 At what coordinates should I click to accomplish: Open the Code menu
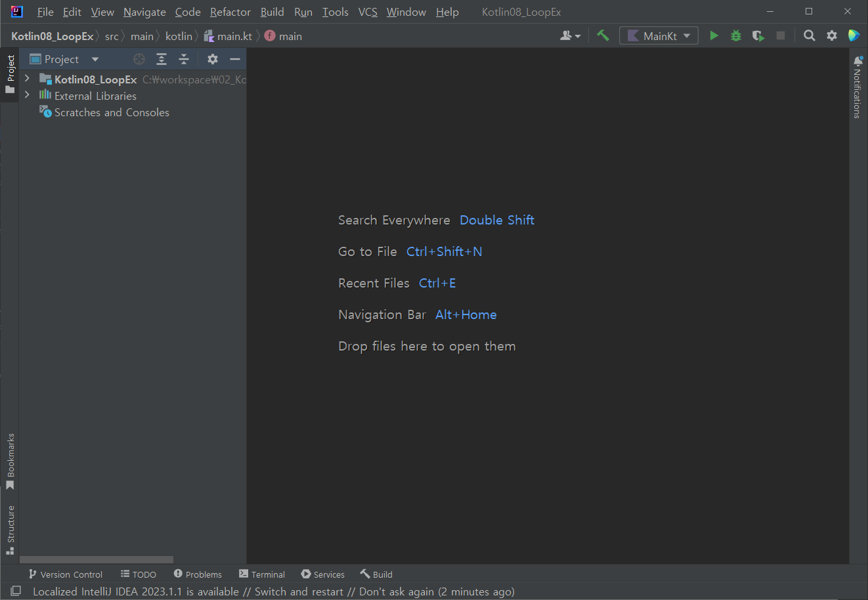point(188,12)
